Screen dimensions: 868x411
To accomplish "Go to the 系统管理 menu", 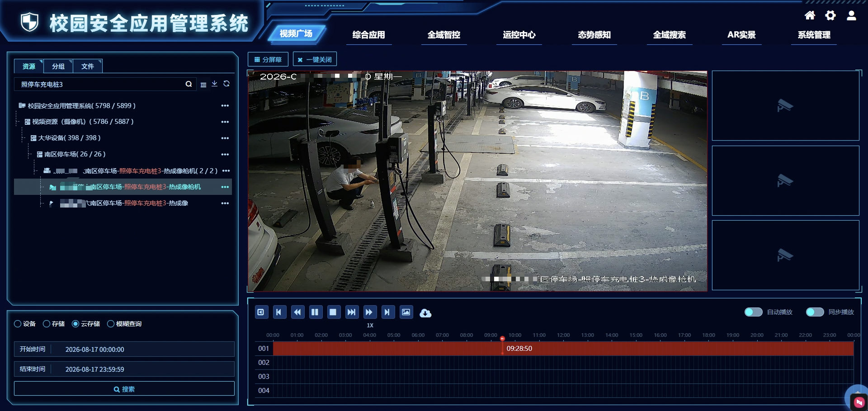I will pyautogui.click(x=814, y=35).
